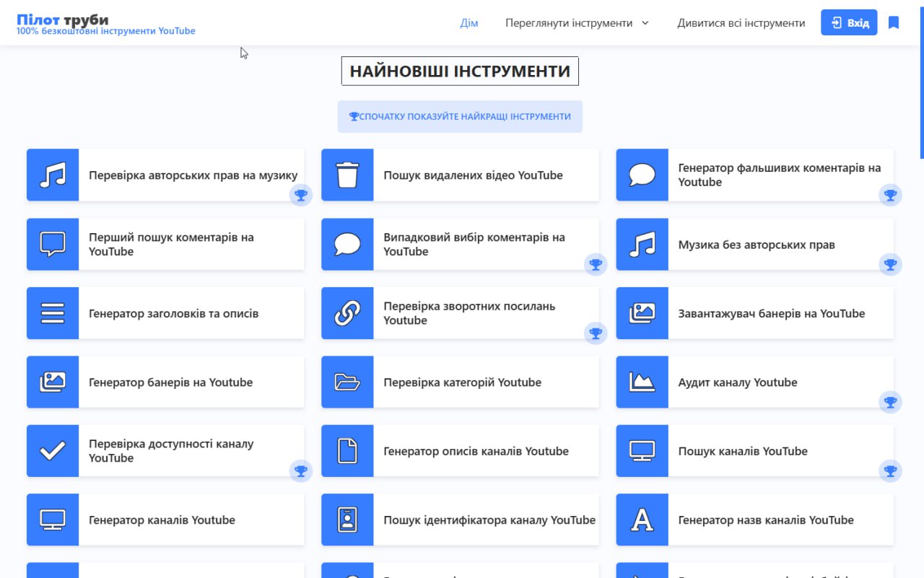
Task: Click the music note icon for Перевірка авторських прав на музику
Action: point(53,175)
